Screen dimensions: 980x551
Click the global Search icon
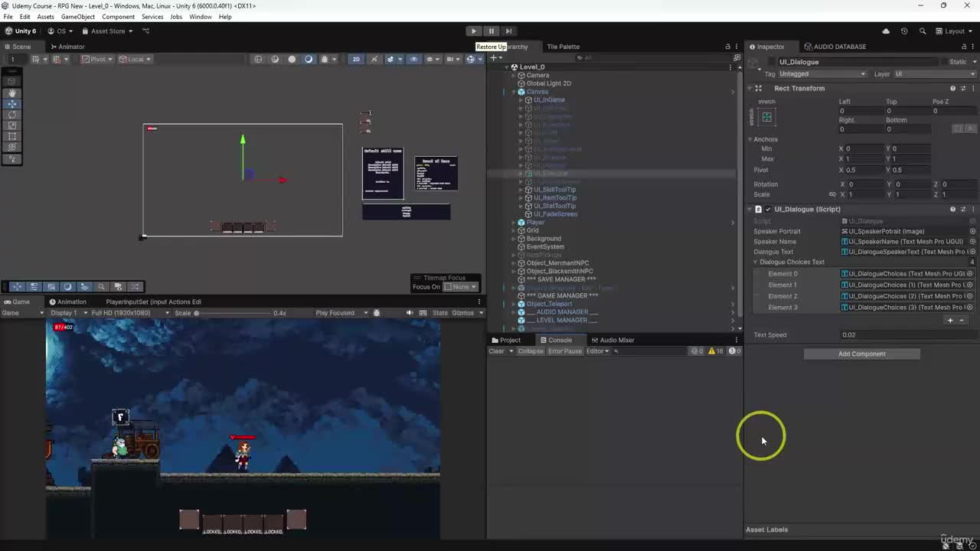click(x=922, y=31)
